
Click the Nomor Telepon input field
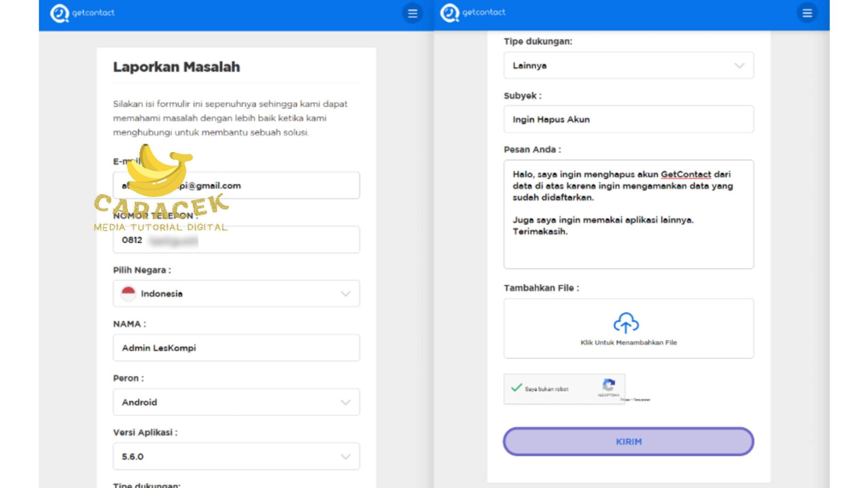point(271,240)
